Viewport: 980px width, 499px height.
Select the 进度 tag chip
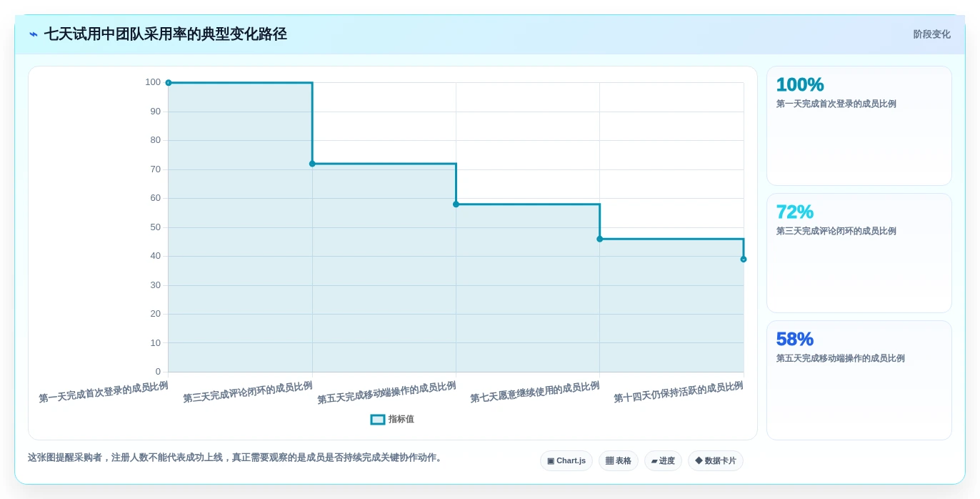[663, 461]
